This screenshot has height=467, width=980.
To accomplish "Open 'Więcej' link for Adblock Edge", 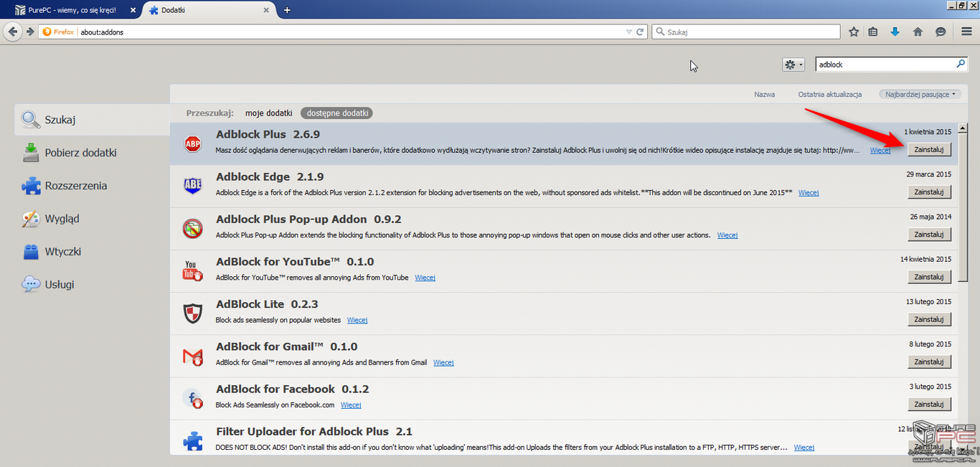I will coord(809,193).
